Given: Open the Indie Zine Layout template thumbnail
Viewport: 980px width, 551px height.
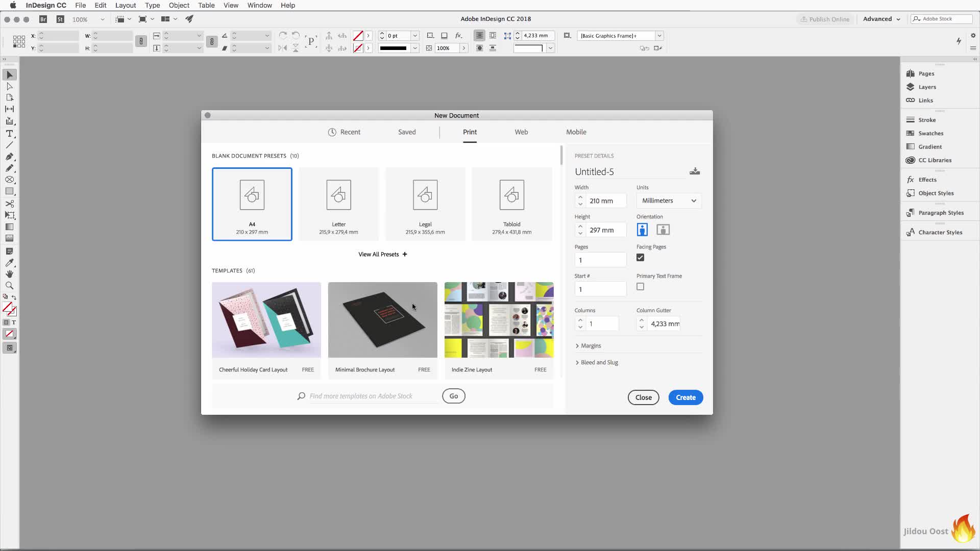Looking at the screenshot, I should [x=499, y=320].
